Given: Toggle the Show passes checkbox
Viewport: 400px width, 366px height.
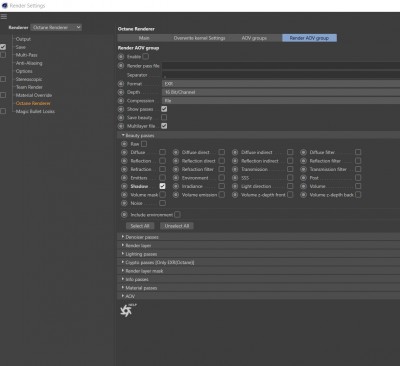Looking at the screenshot, I should tap(164, 109).
